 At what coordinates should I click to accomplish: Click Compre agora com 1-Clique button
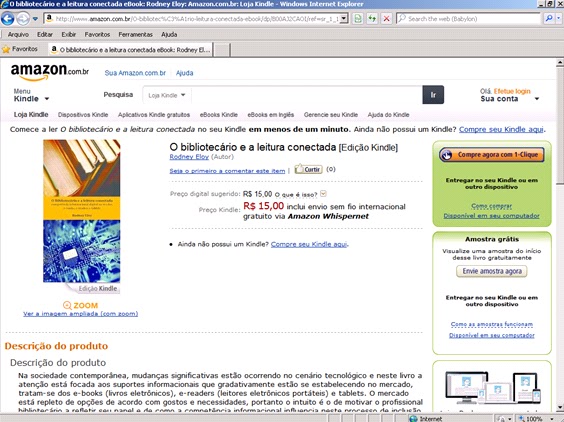point(491,155)
